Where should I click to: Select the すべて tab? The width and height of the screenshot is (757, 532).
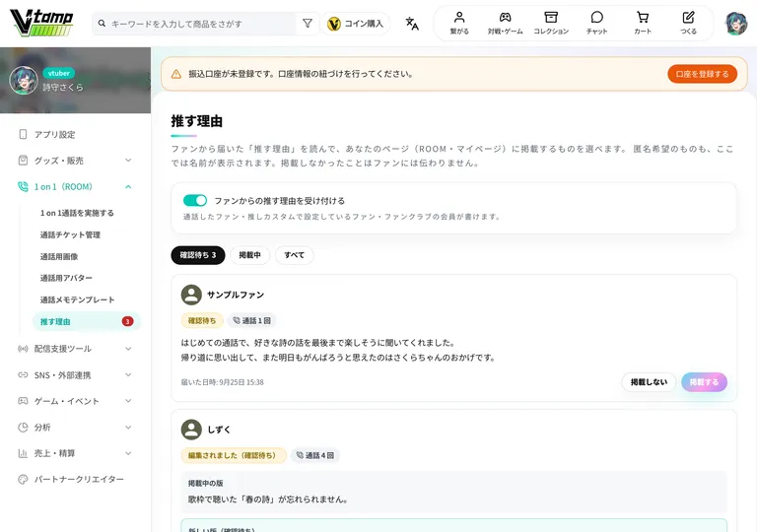click(x=295, y=255)
